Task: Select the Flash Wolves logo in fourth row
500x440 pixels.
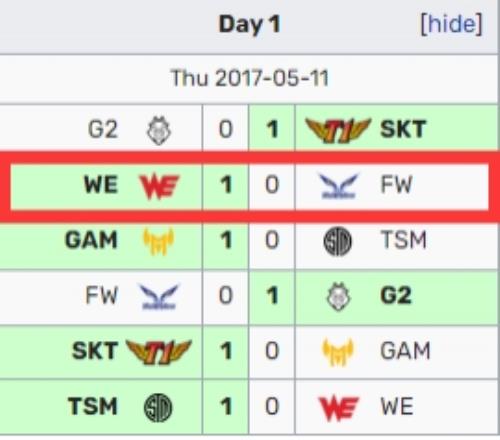Action: (x=159, y=297)
